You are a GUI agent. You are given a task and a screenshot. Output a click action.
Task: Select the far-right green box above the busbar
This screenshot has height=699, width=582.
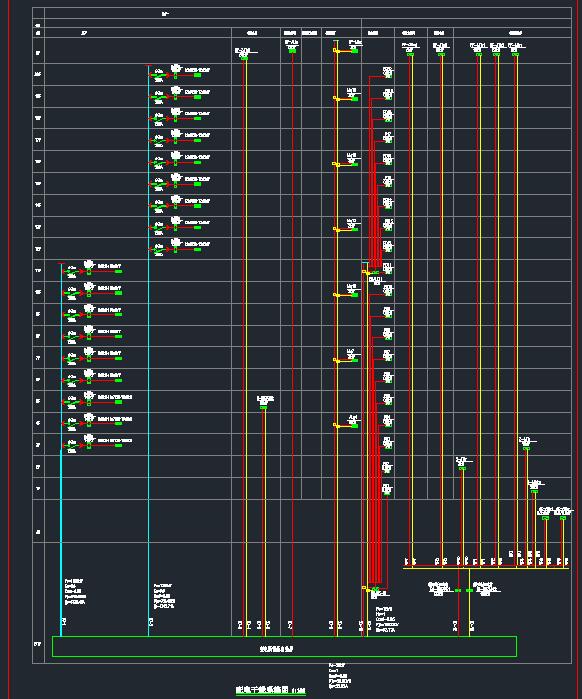tap(563, 518)
